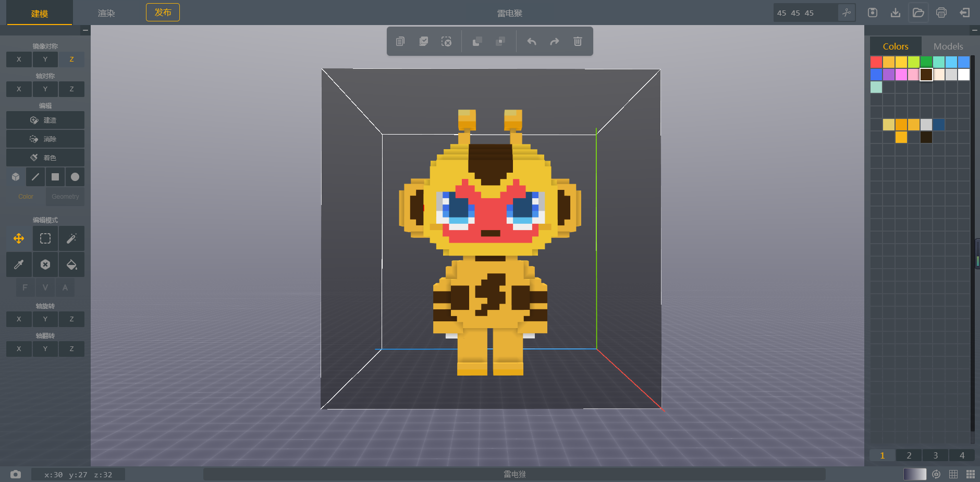Toggle 轴对称 X axis symmetry
The image size is (980, 482).
19,89
